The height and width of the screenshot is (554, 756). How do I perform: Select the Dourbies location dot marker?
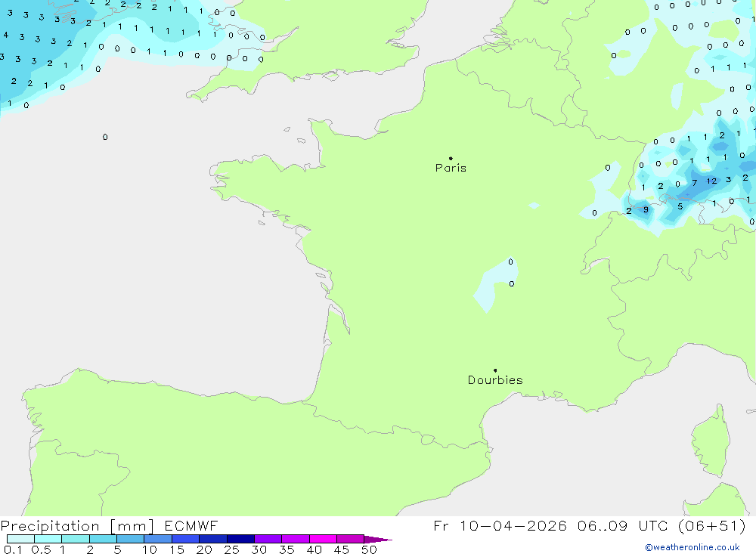click(x=495, y=370)
